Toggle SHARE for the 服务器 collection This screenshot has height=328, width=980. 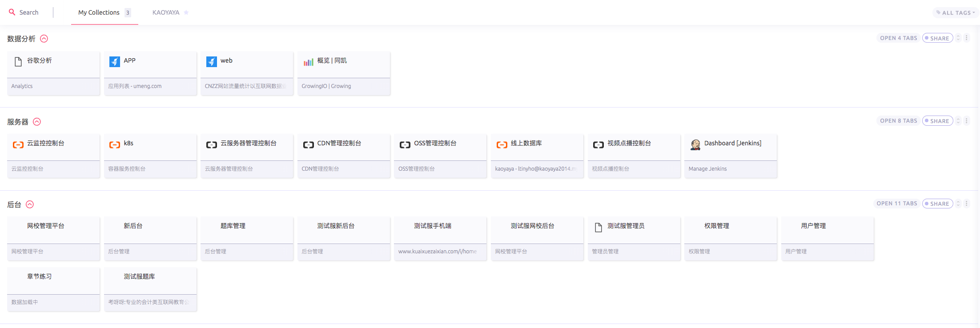pyautogui.click(x=938, y=121)
